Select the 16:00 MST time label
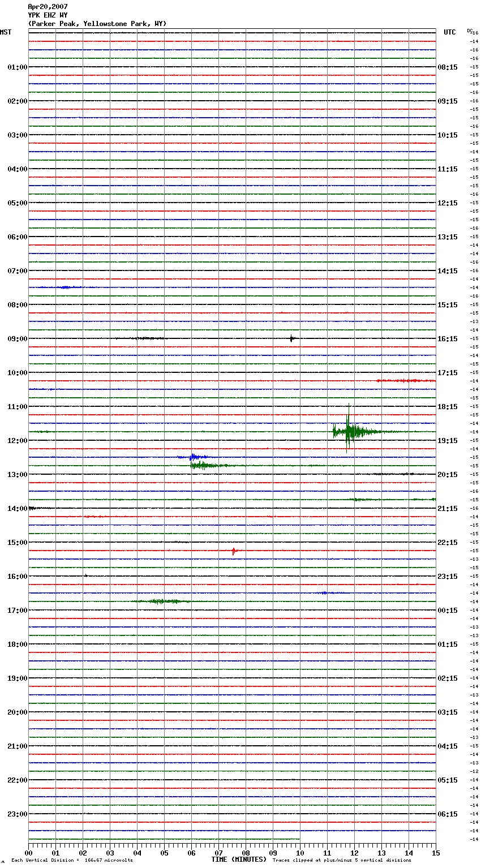Image resolution: width=481 pixels, height=868 pixels. (x=17, y=577)
